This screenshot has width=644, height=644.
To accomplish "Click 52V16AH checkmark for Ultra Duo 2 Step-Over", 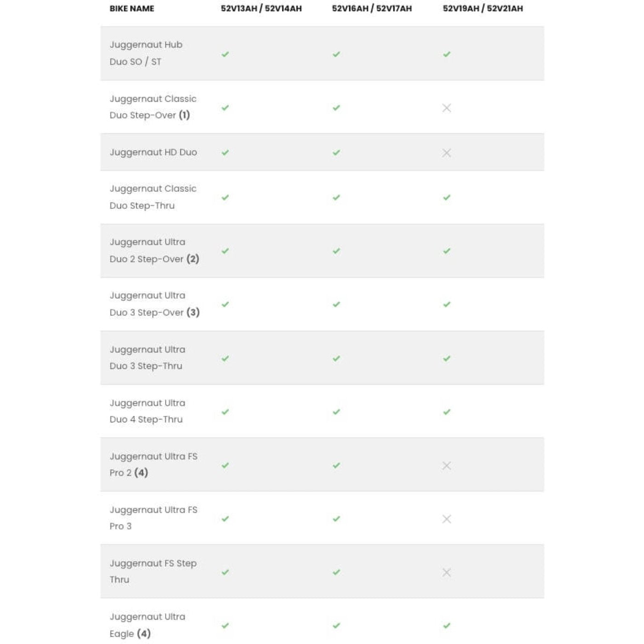I will click(336, 251).
